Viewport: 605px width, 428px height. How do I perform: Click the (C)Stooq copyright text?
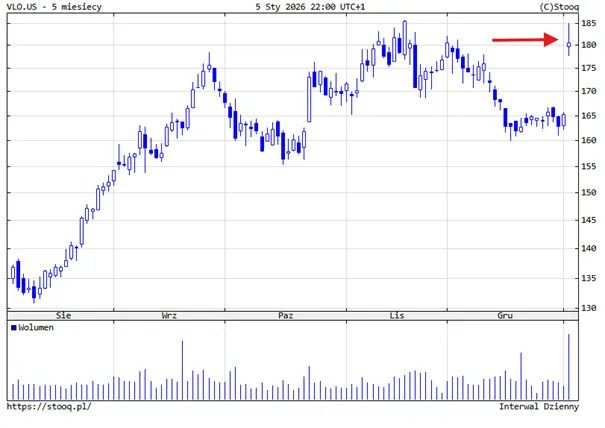[x=559, y=7]
